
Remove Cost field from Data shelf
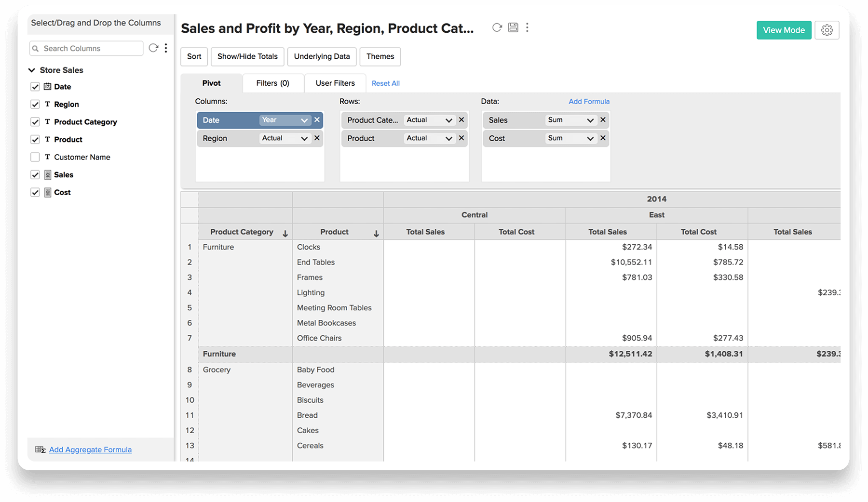tap(603, 138)
